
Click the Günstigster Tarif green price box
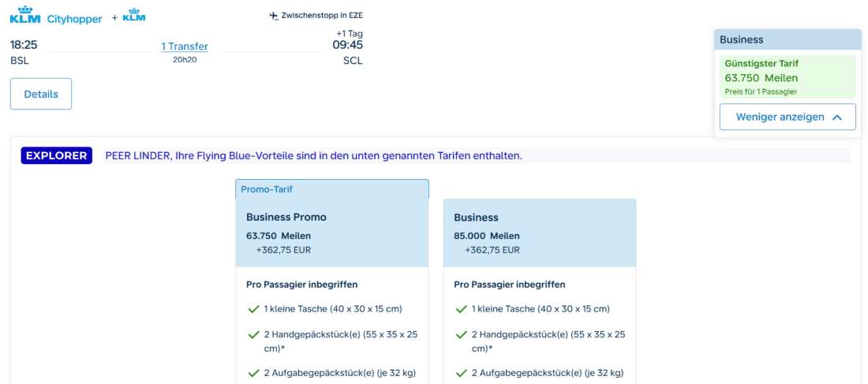pos(788,77)
